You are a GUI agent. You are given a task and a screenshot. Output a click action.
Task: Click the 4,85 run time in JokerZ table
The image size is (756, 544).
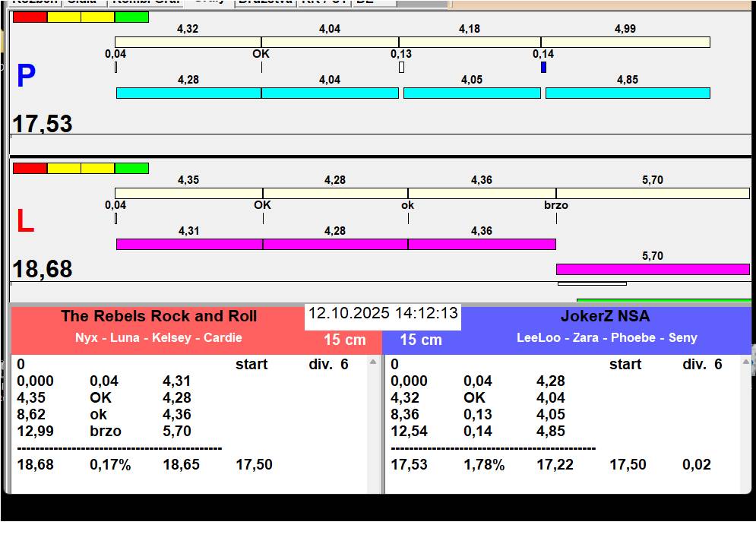(551, 431)
